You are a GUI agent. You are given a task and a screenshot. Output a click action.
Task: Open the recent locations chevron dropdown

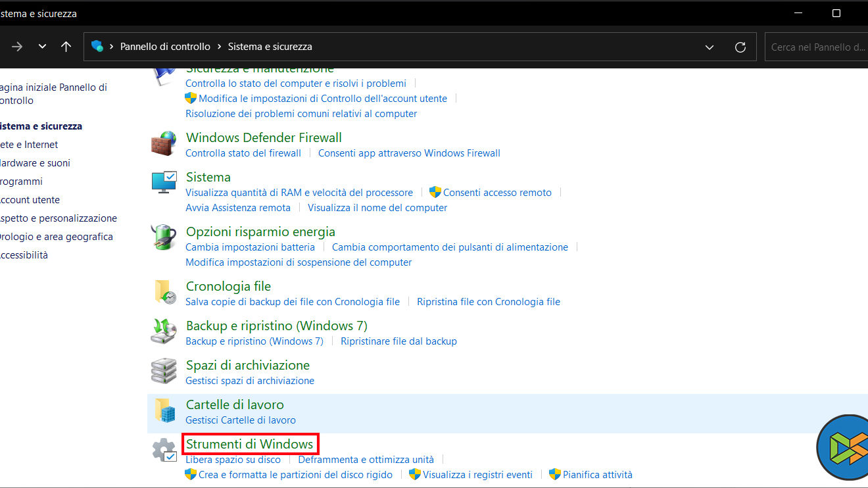[x=42, y=47]
